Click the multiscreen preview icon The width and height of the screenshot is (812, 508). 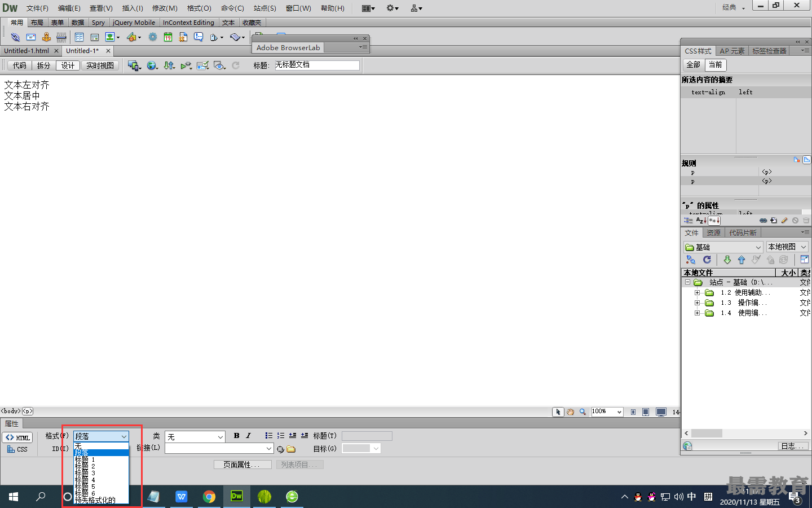[134, 65]
